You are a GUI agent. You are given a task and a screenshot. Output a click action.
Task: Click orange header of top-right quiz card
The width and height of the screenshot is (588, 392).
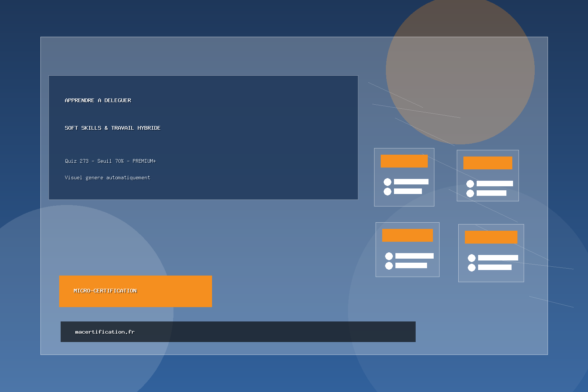(x=488, y=163)
